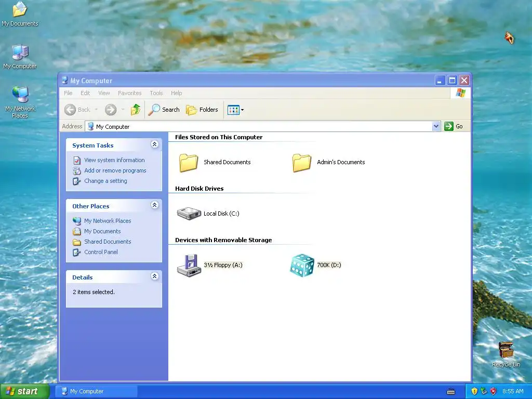Click Files Stored on This Computer header
The image size is (532, 399).
[219, 137]
